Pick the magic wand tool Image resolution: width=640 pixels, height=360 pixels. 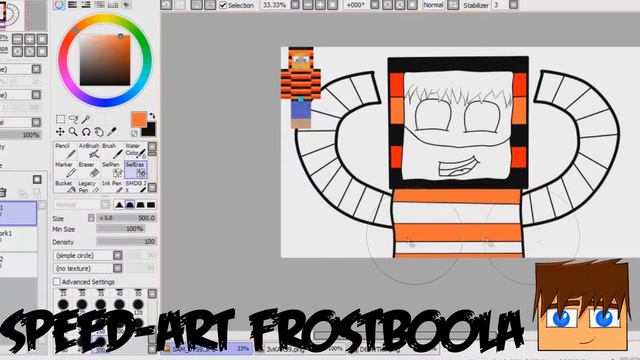point(86,119)
